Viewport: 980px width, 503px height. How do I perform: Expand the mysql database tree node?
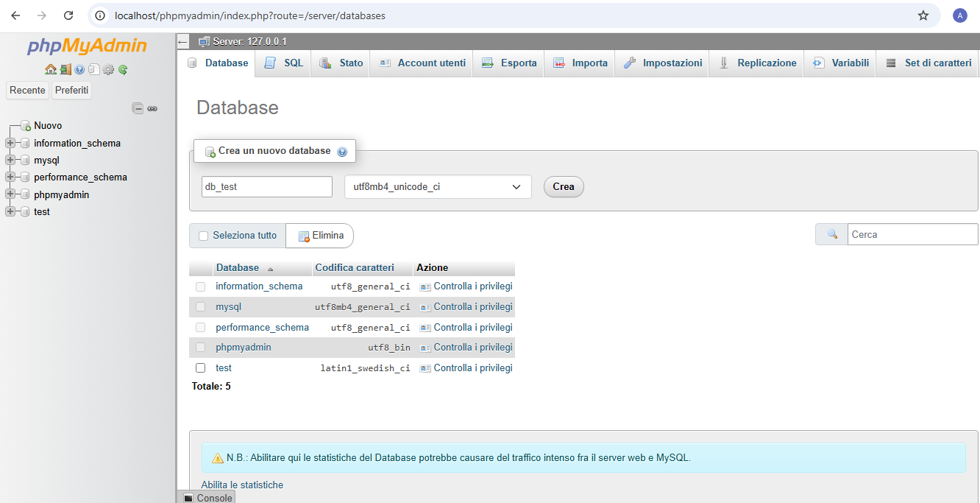pyautogui.click(x=10, y=160)
